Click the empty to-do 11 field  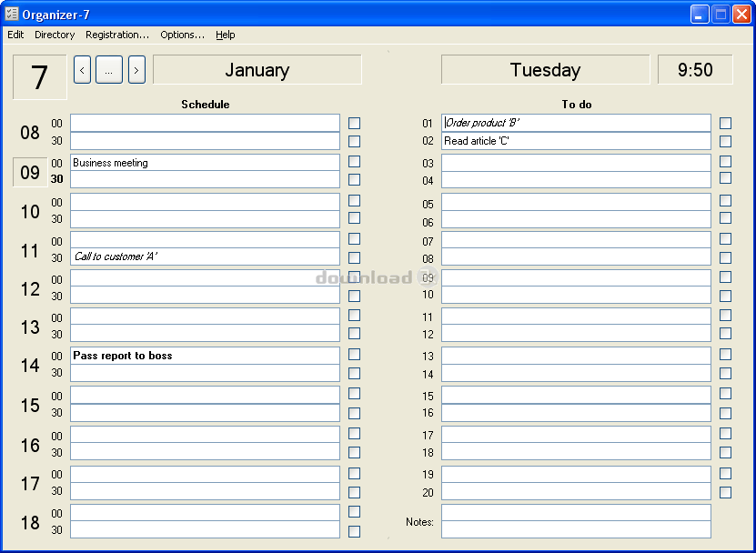(x=576, y=317)
